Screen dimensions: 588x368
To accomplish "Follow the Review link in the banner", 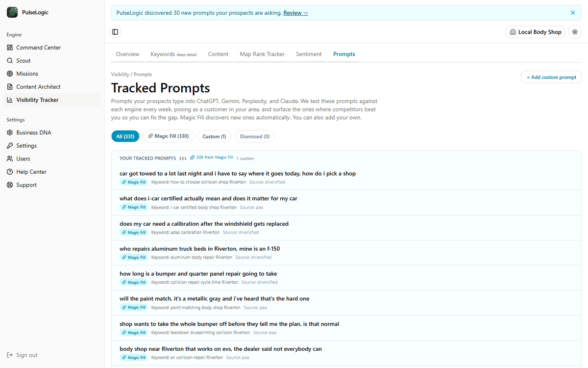I will click(295, 13).
